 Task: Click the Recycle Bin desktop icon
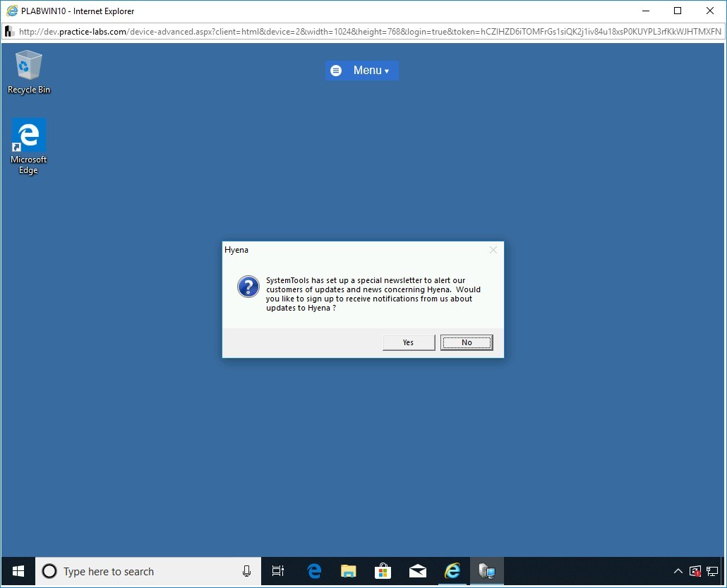coord(29,71)
